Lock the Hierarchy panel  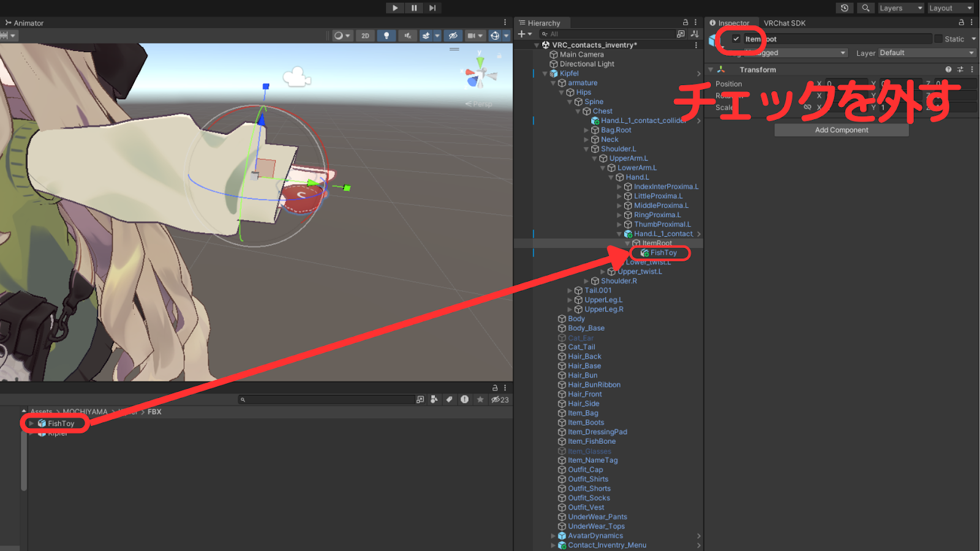(x=685, y=23)
